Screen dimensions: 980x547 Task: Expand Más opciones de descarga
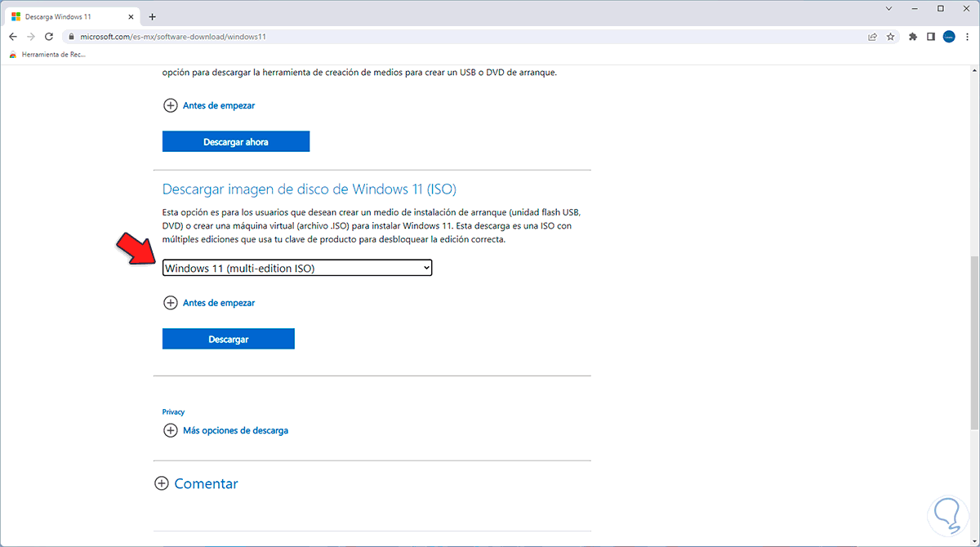click(226, 430)
